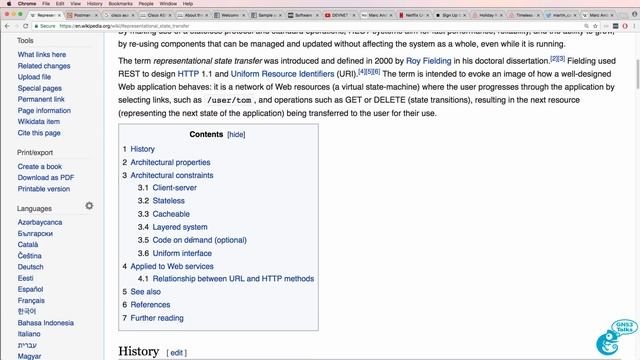Open the HTTP link
The height and width of the screenshot is (360, 640).
(x=188, y=74)
